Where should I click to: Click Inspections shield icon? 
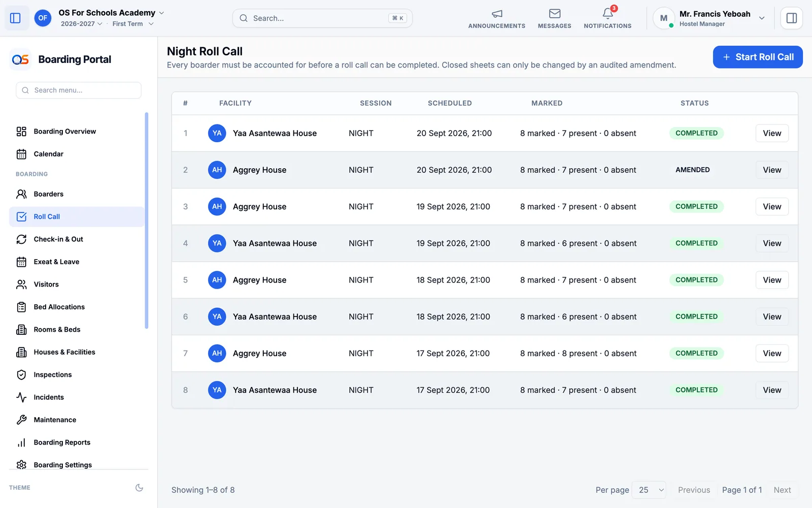click(x=21, y=375)
